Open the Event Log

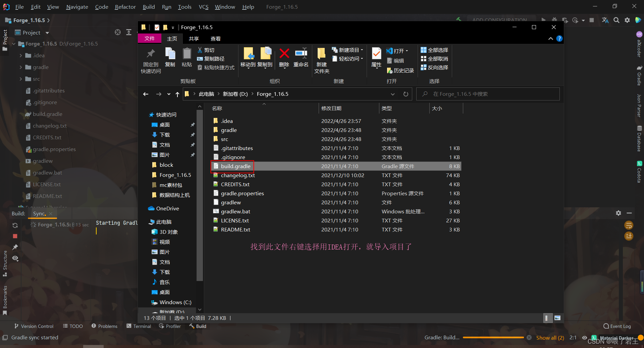(x=617, y=326)
